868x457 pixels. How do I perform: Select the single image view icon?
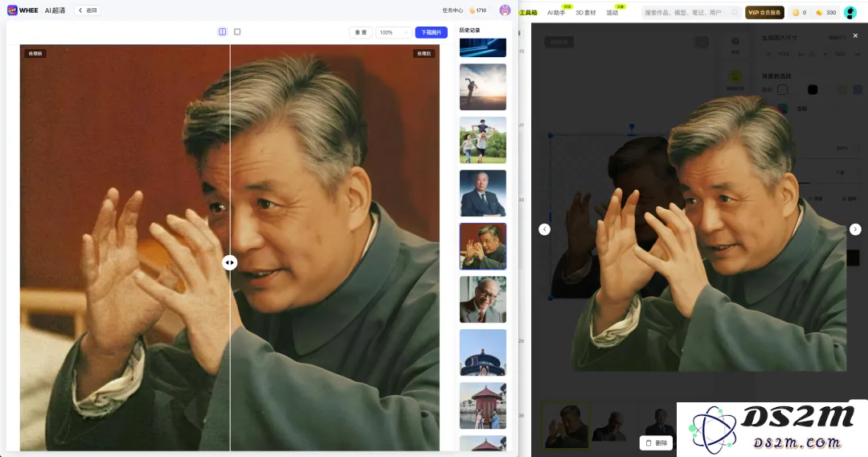point(237,31)
